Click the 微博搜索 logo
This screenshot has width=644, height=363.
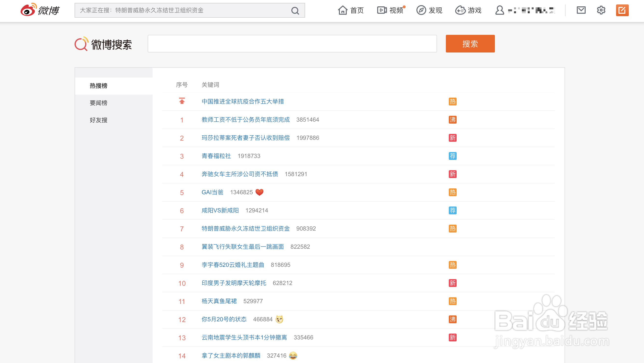(103, 44)
